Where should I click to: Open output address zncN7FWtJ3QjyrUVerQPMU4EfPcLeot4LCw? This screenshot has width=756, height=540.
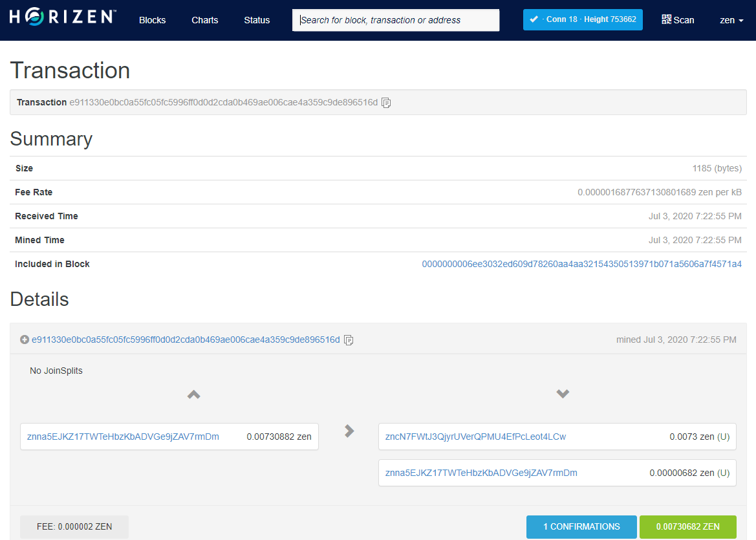[x=475, y=437]
